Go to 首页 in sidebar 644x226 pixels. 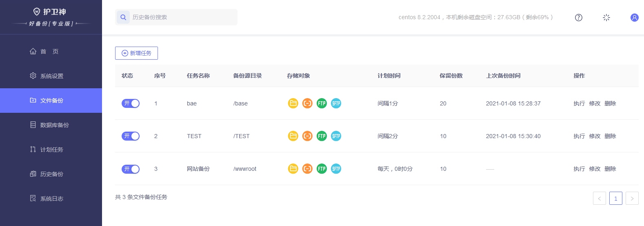pos(51,51)
